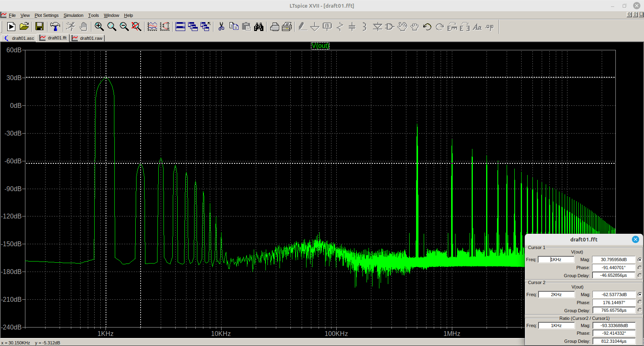This screenshot has height=346, width=644.
Task: Open Control Panel hammer icon
Action: pos(55,27)
